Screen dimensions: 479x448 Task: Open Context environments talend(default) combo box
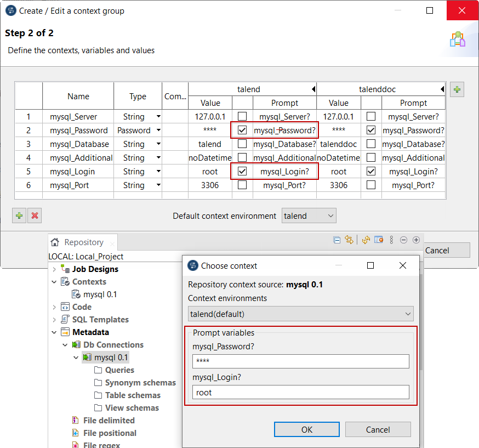[x=300, y=314]
